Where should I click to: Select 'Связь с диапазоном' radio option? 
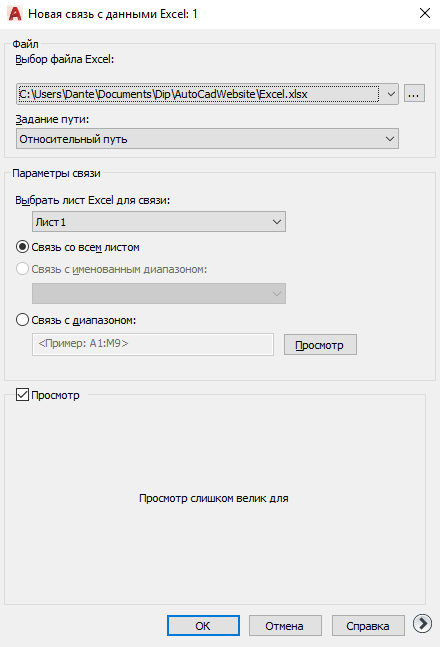(22, 320)
